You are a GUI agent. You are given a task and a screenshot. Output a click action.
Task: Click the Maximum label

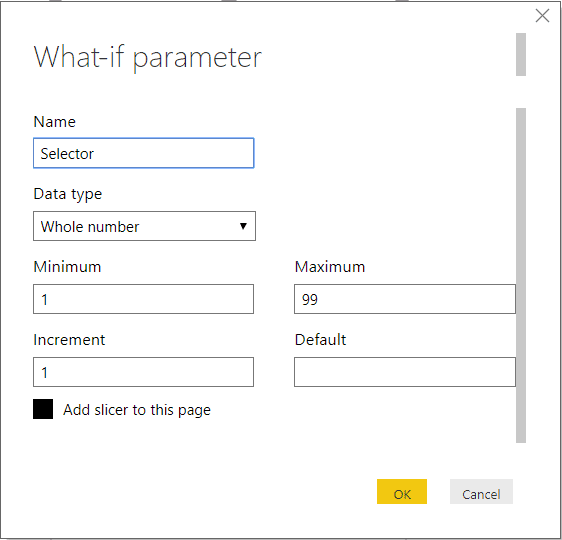tap(330, 267)
